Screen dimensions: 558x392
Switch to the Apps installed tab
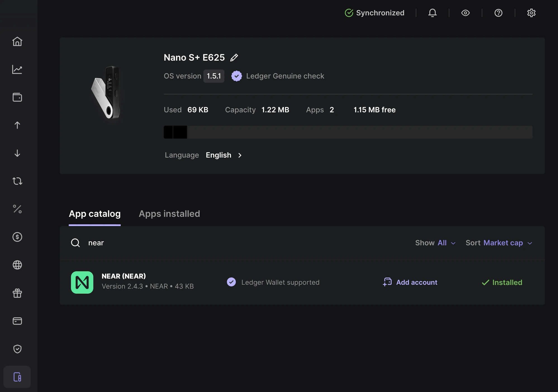pyautogui.click(x=169, y=214)
